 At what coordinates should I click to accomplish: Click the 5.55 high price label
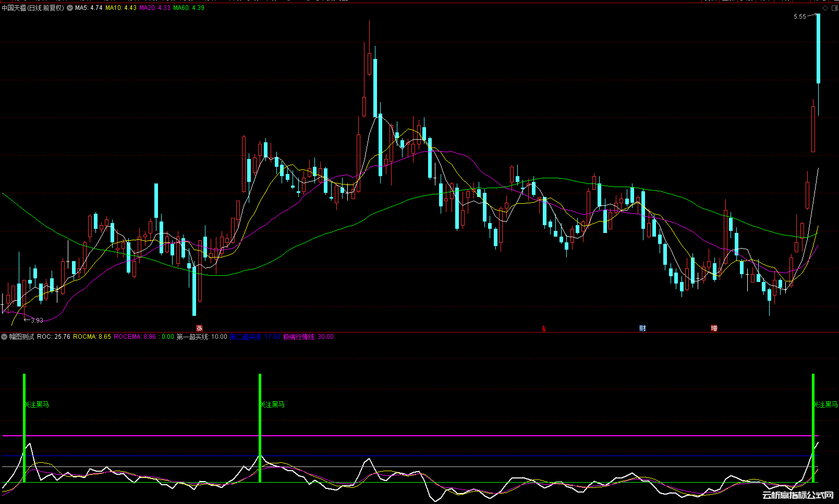tap(800, 17)
